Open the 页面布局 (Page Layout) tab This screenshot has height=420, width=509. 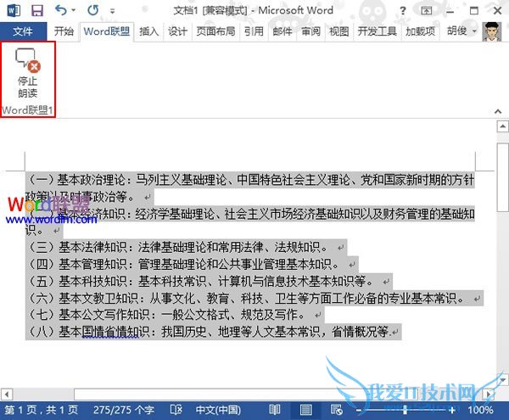[215, 31]
